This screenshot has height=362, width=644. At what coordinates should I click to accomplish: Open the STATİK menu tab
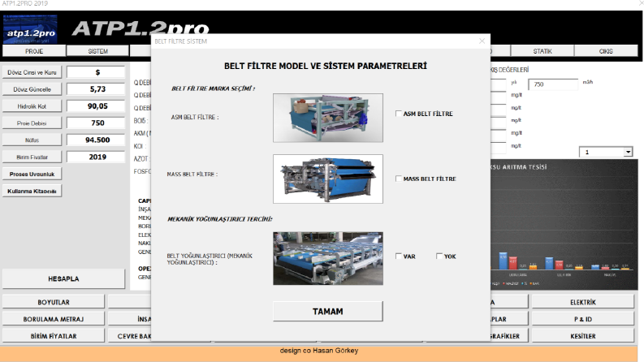point(542,51)
